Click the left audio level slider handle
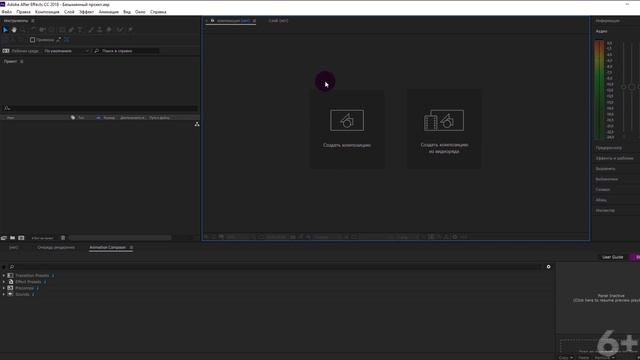Screen dimensions: 640x360 pyautogui.click(x=623, y=87)
